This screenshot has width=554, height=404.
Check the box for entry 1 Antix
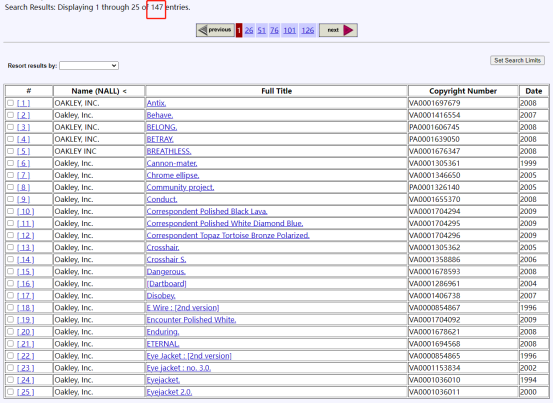11,103
